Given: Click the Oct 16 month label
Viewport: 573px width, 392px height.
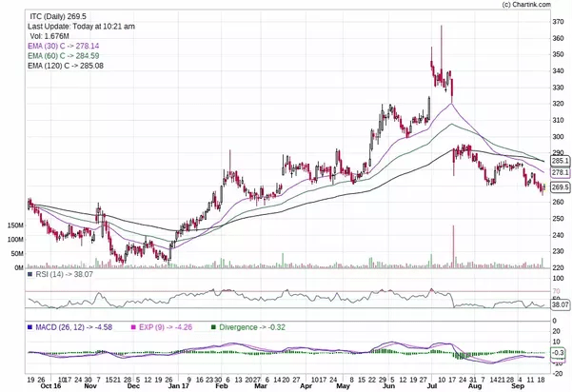Looking at the screenshot, I should tap(50, 386).
